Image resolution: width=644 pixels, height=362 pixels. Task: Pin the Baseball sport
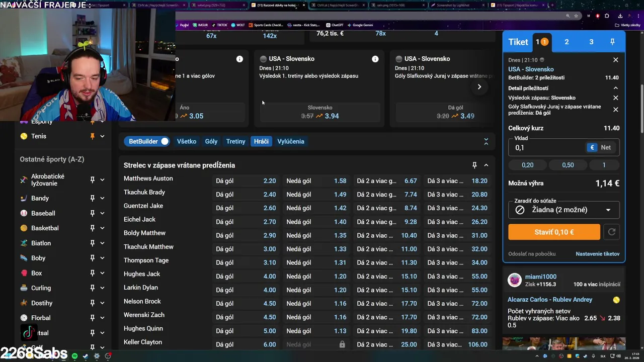pyautogui.click(x=92, y=213)
